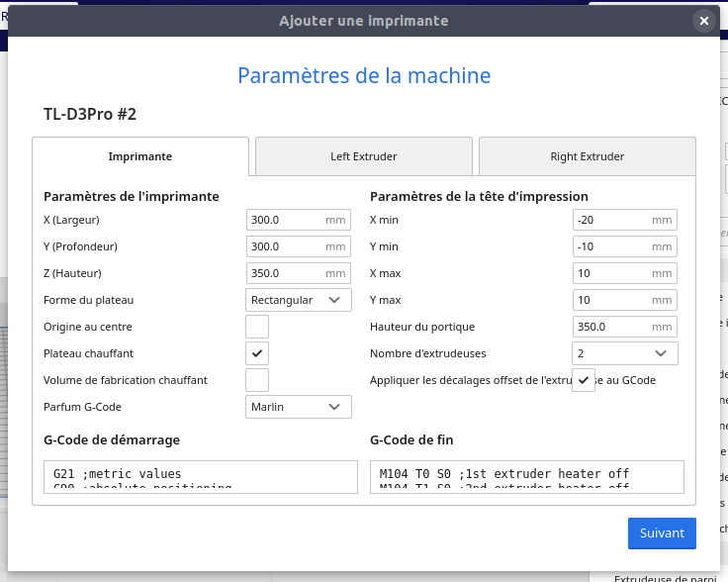Close the Ajouter une imprimante dialog

coord(703,21)
